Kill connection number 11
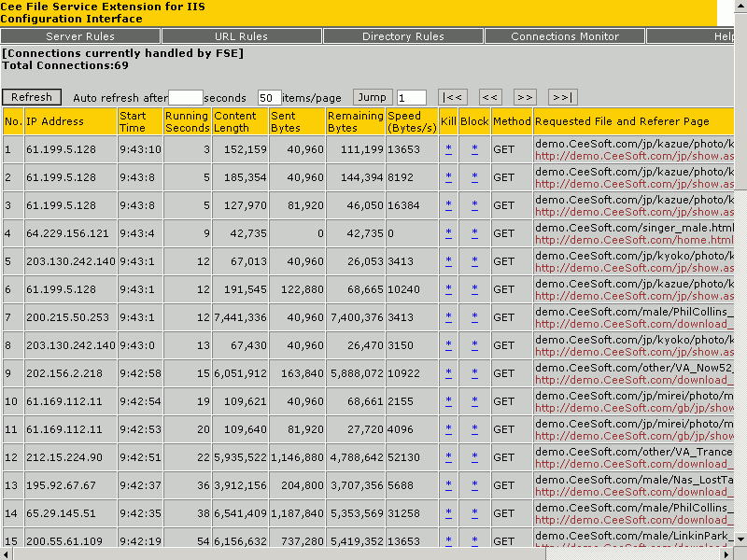 [x=448, y=429]
